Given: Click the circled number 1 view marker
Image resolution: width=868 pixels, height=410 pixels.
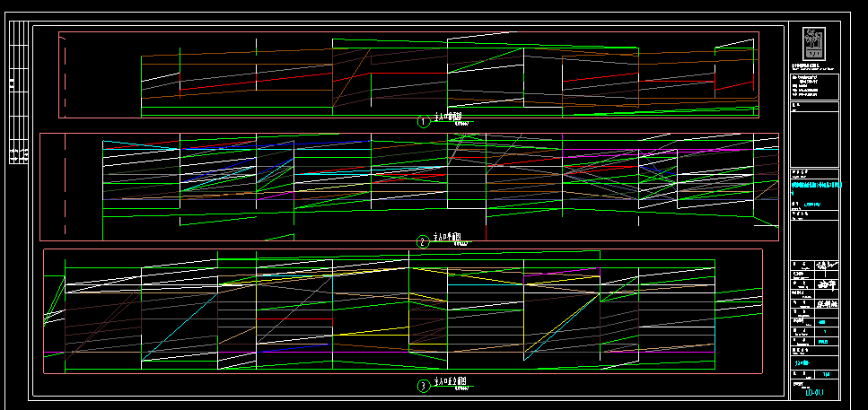Looking at the screenshot, I should point(425,121).
